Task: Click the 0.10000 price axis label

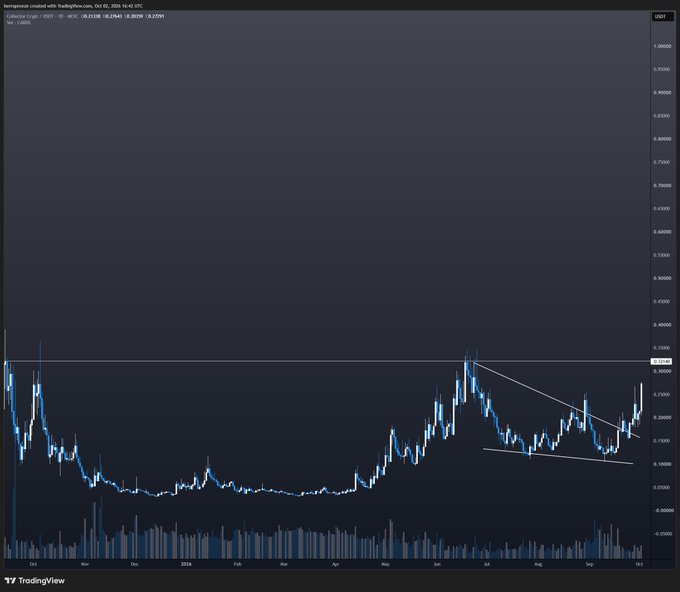Action: (662, 464)
